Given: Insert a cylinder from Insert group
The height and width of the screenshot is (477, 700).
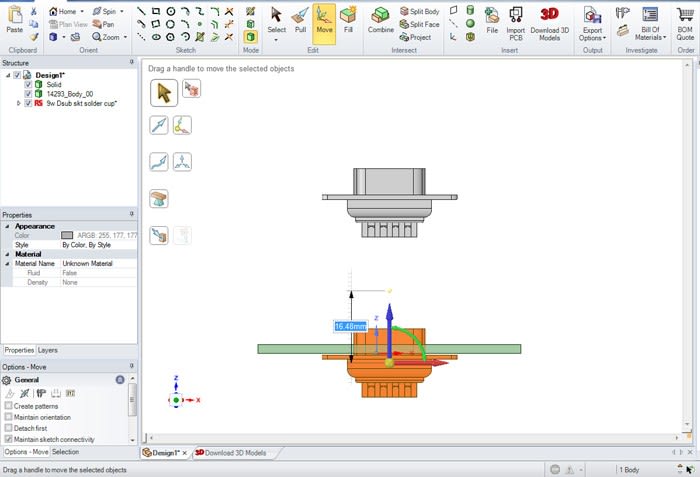Looking at the screenshot, I should point(470,10).
